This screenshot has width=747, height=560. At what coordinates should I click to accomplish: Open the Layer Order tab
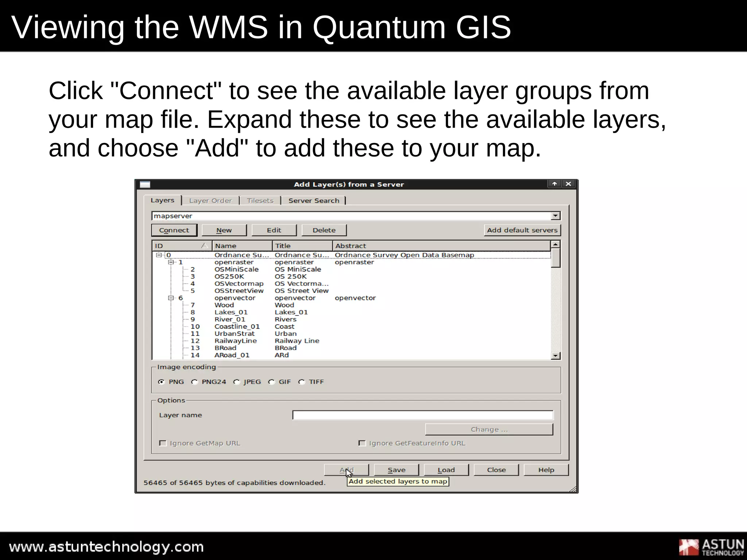(210, 201)
